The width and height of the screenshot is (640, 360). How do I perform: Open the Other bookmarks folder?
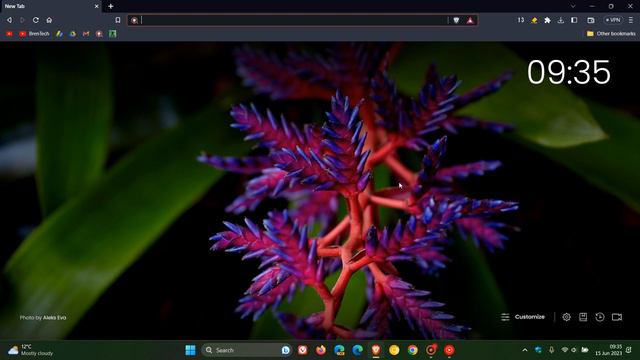click(611, 34)
